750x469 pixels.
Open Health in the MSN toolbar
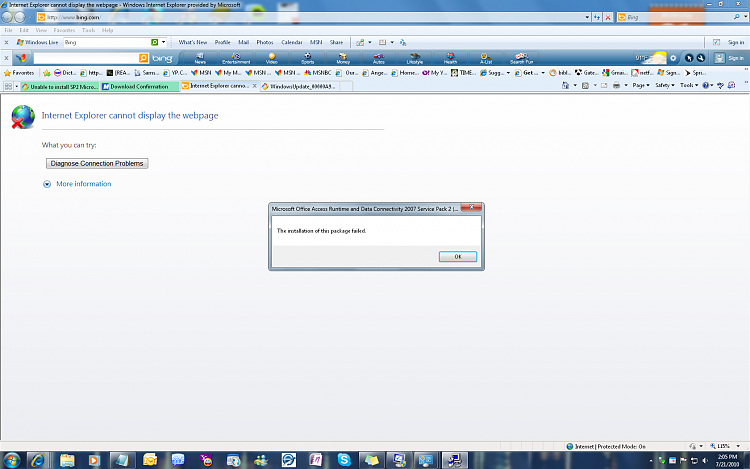pos(450,58)
